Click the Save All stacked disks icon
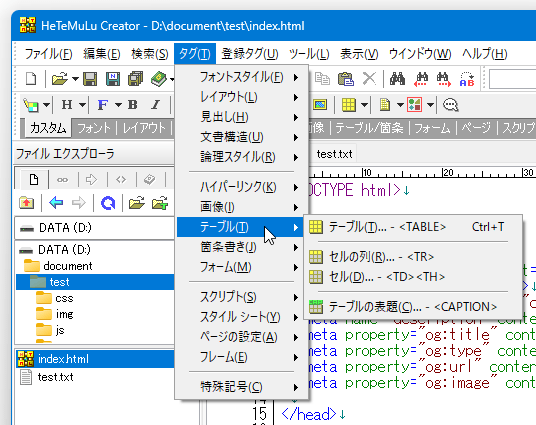The image size is (536, 425). pos(135,79)
